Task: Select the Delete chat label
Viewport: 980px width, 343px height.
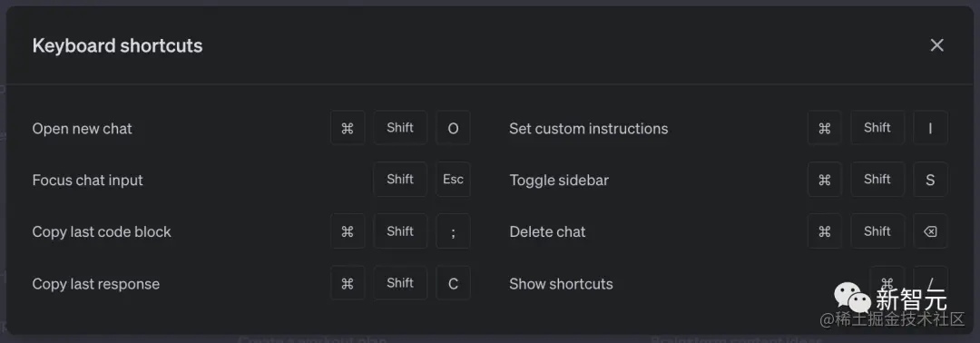Action: [x=547, y=231]
